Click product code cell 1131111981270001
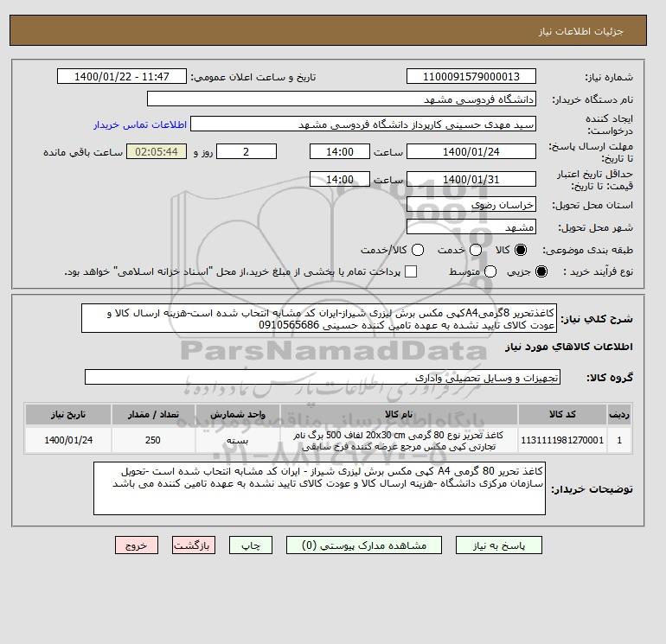 [x=562, y=440]
